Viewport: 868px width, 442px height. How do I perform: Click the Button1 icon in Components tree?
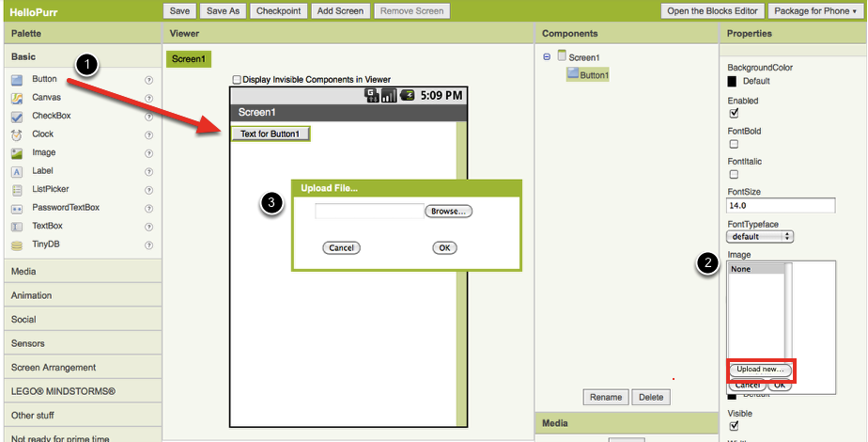pos(573,73)
